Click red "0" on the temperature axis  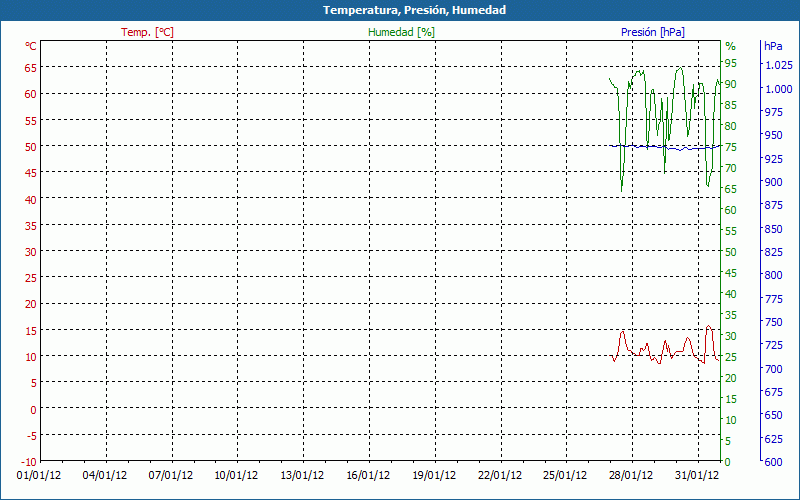tap(33, 410)
